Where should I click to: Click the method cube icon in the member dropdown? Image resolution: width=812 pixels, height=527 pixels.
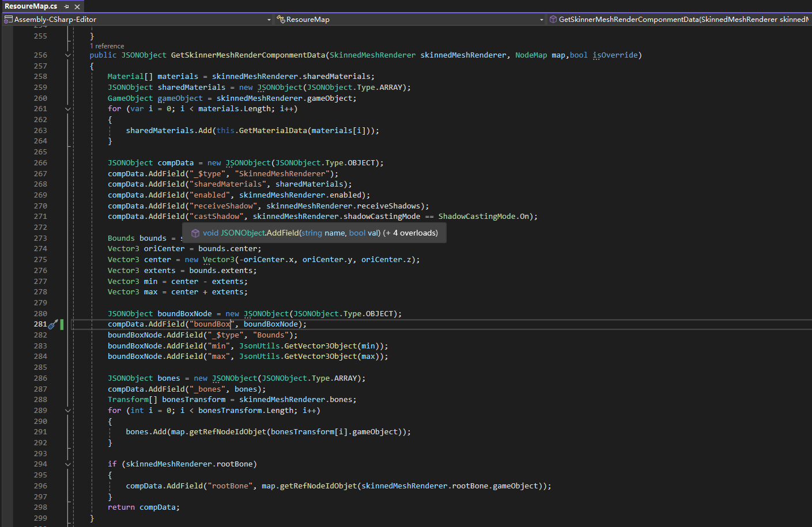[553, 20]
